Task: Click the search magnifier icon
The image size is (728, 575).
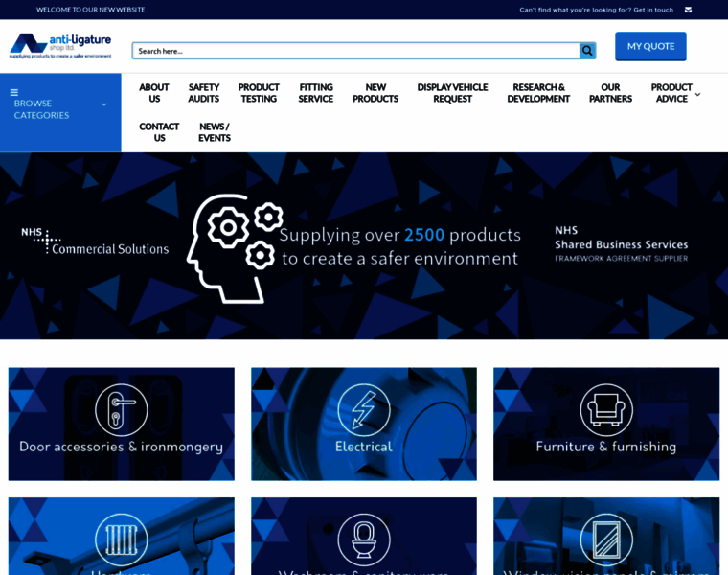Action: pyautogui.click(x=587, y=51)
